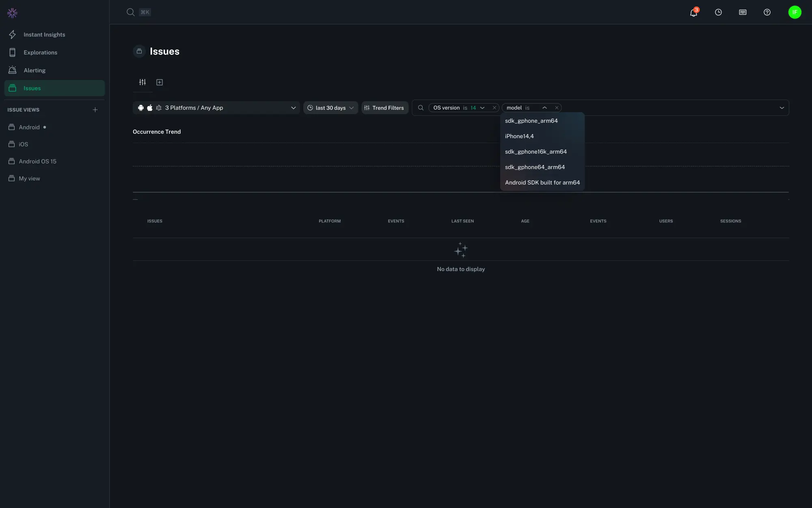This screenshot has width=812, height=508.
Task: Click the notifications bell icon
Action: point(693,13)
